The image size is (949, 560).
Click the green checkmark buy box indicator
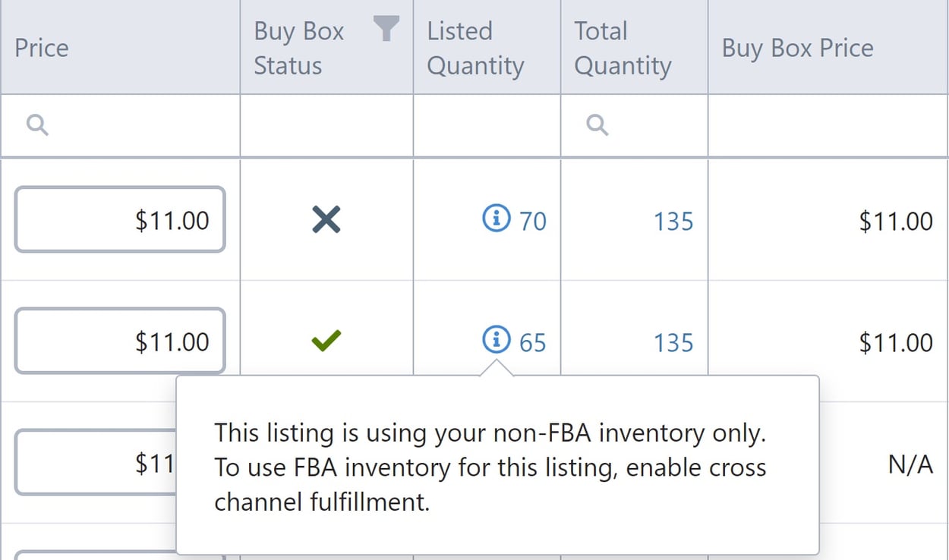click(325, 341)
